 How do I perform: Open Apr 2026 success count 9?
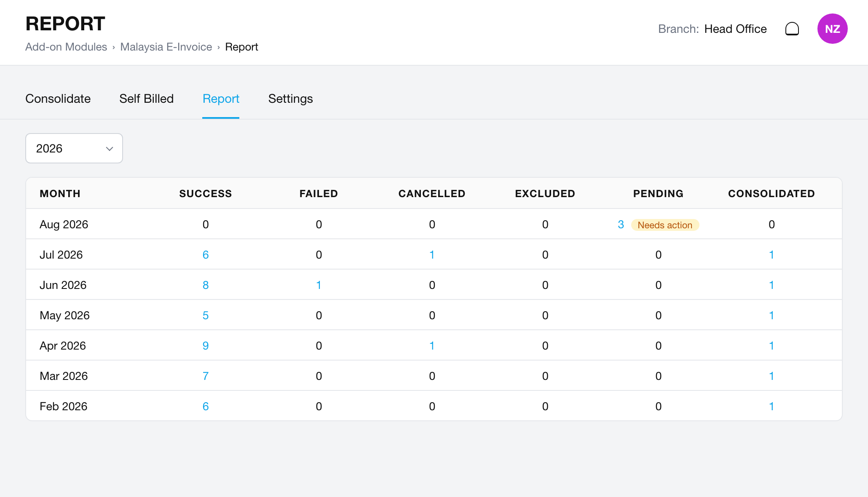206,346
